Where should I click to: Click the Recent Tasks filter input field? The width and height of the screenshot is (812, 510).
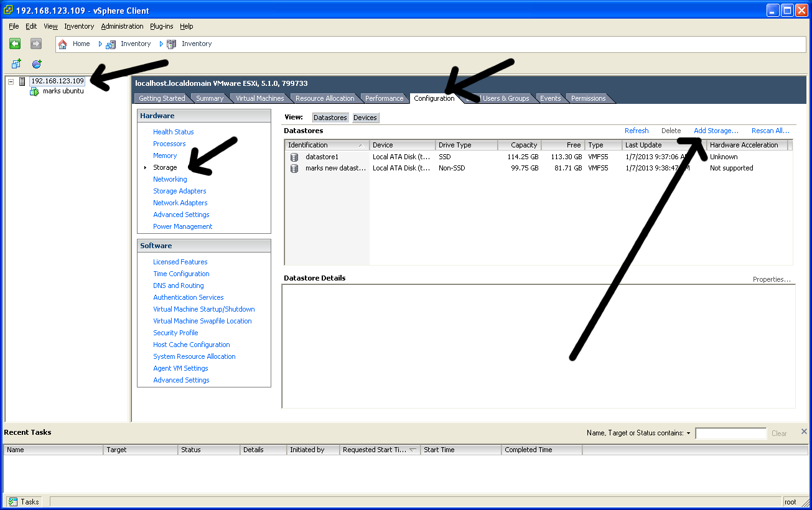731,433
